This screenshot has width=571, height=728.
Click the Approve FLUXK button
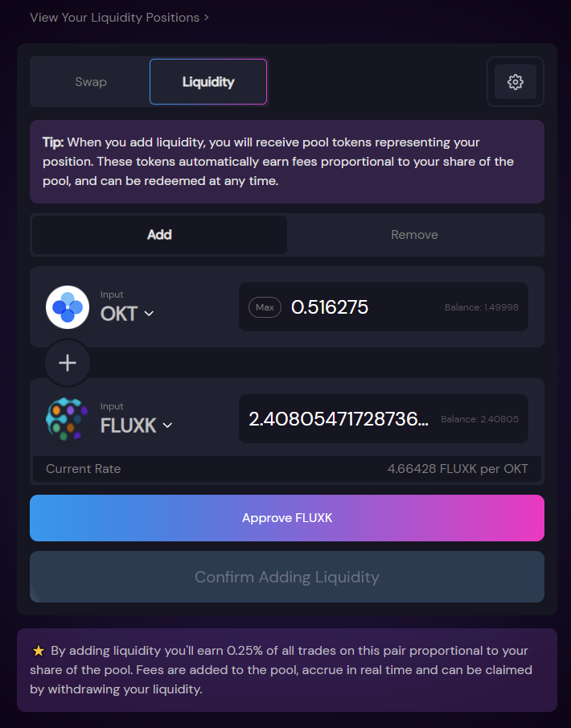(x=287, y=518)
